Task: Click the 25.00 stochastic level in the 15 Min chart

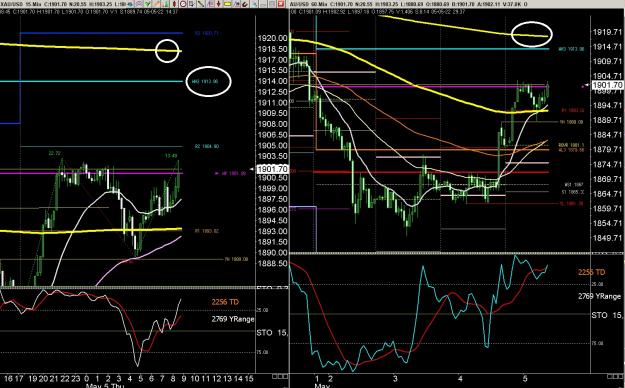Action: 263,310
